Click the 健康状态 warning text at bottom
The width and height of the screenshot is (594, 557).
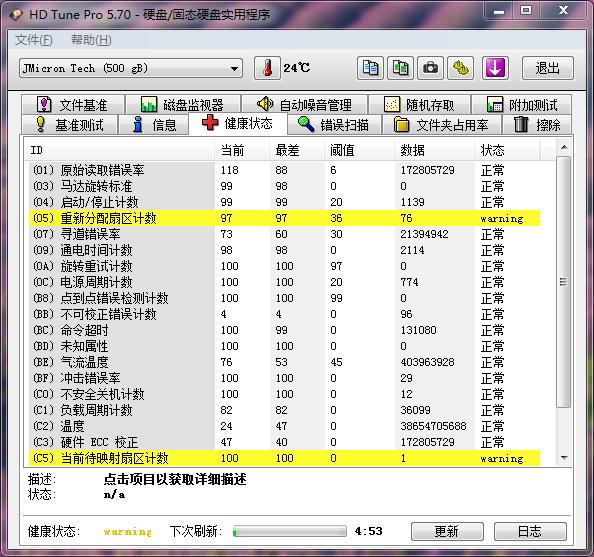pyautogui.click(x=128, y=532)
